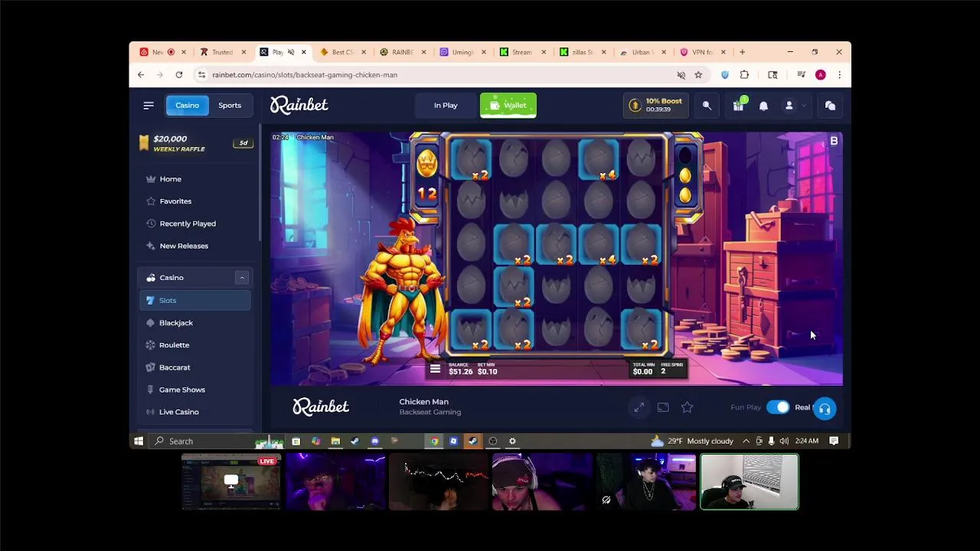Enter fullscreen with expand arrows icon
980x551 pixels.
coord(639,408)
